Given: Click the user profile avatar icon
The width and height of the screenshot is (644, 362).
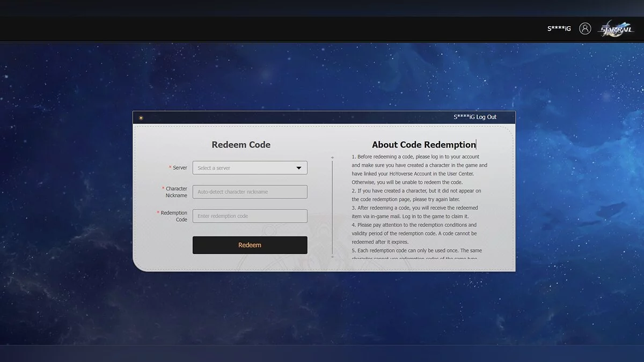Looking at the screenshot, I should tap(585, 28).
